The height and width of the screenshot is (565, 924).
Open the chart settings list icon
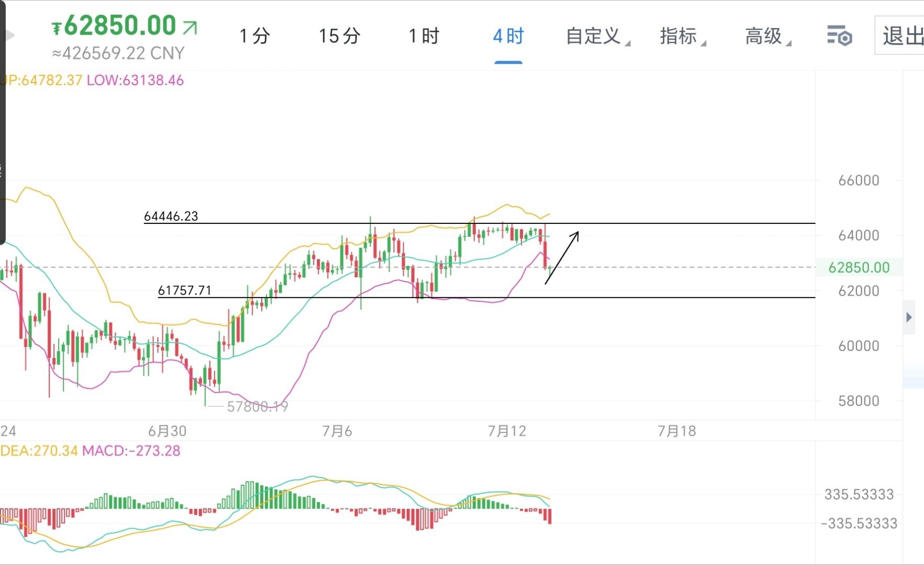point(839,36)
